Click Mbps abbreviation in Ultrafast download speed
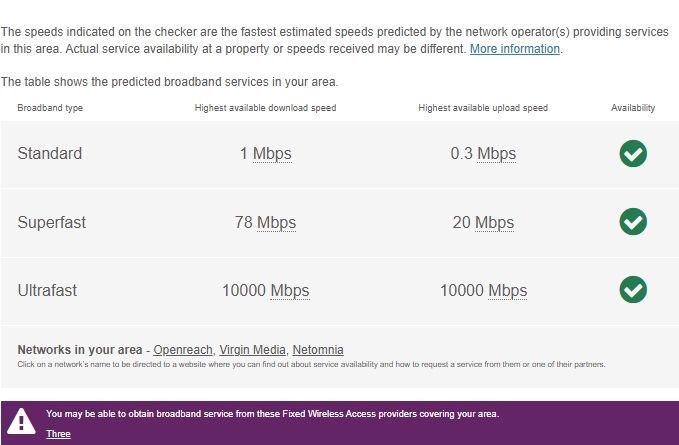Screen dimensions: 679x445 pos(291,291)
